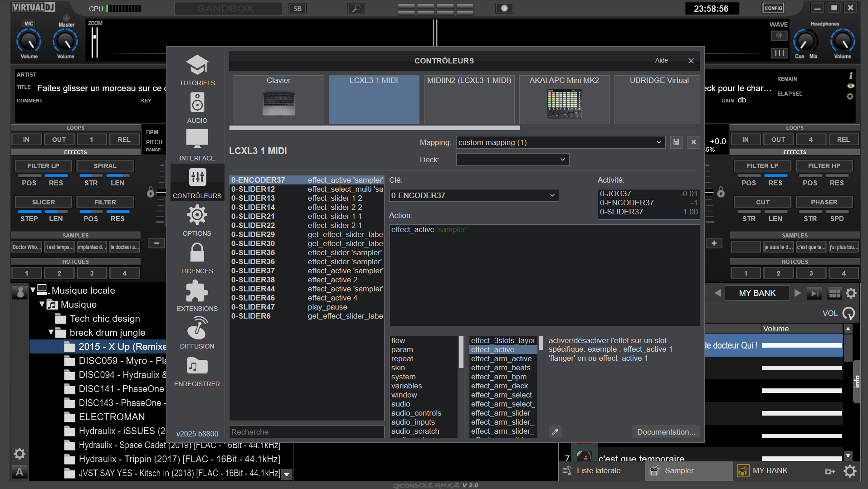Switch to the Sampler tab
The width and height of the screenshot is (868, 489).
[678, 470]
